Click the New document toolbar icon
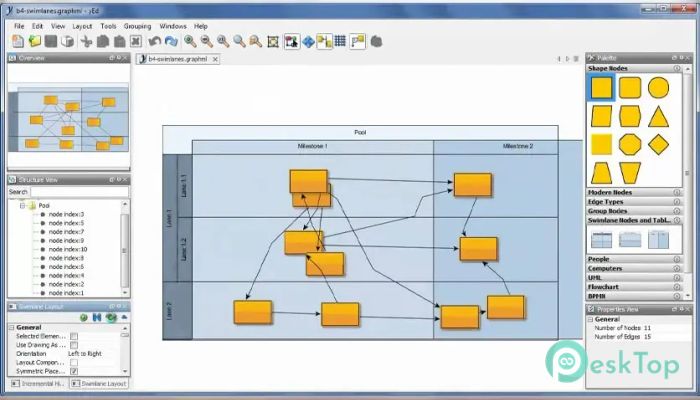 point(18,42)
